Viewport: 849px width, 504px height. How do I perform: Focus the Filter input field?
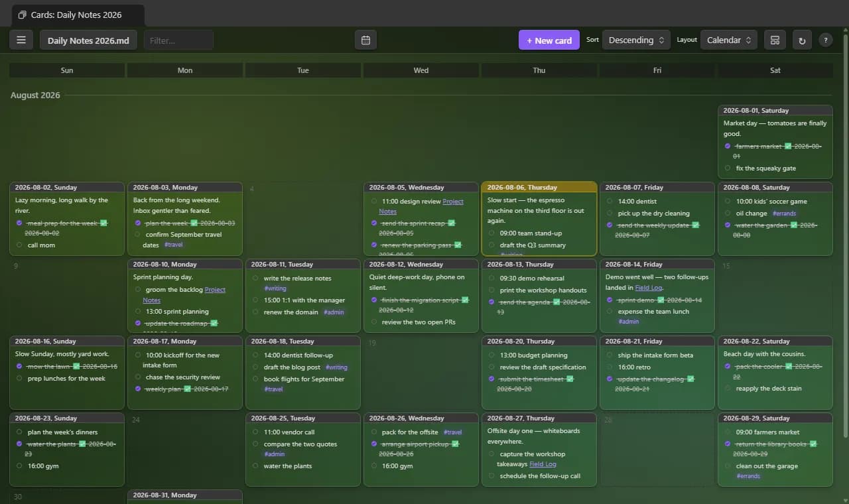tap(179, 40)
